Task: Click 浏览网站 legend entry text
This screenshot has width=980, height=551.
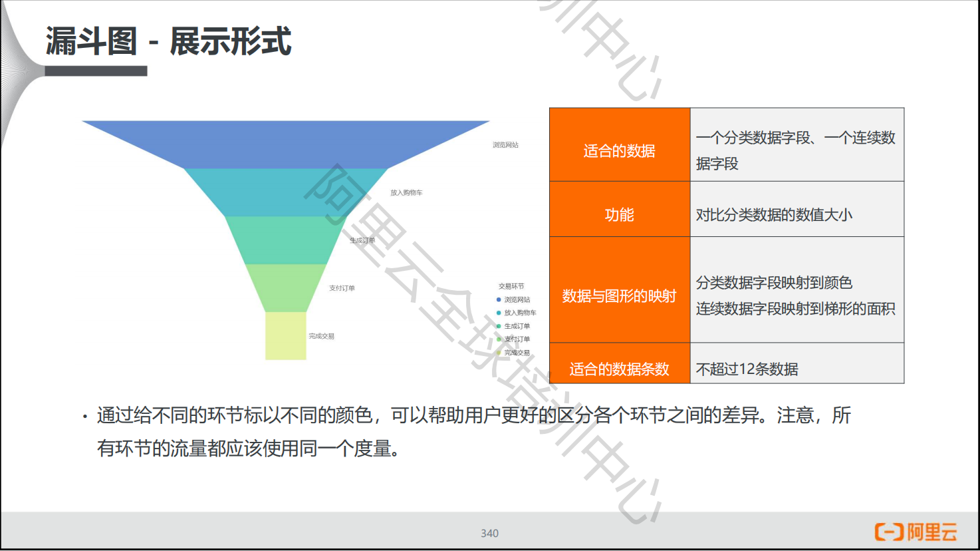Action: point(517,300)
